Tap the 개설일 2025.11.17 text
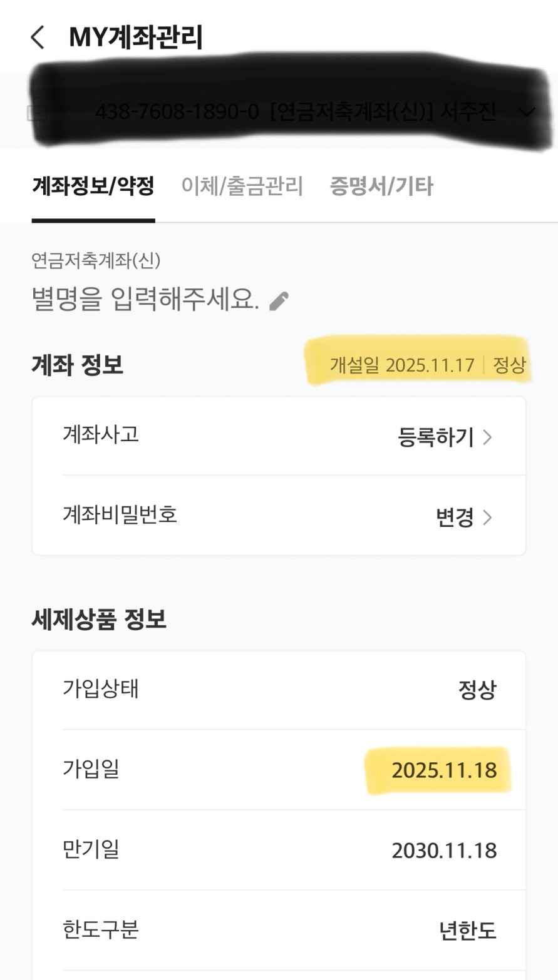Viewport: 558px width, 980px height. click(402, 365)
